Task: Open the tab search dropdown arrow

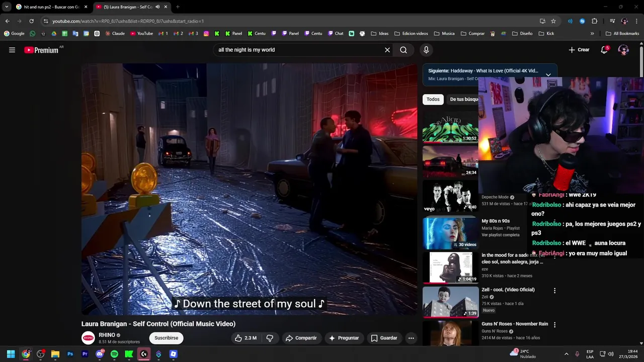Action: (6, 7)
